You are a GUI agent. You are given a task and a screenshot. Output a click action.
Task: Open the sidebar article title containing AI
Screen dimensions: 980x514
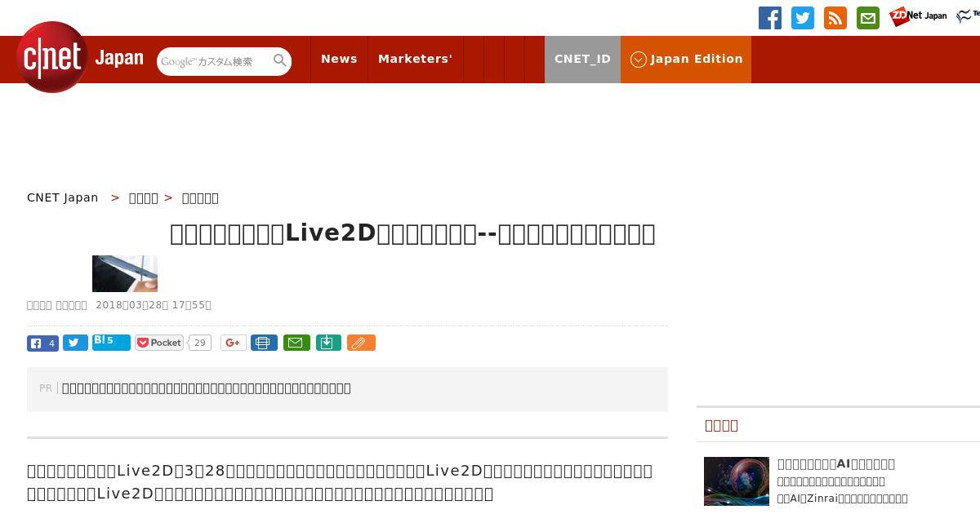click(836, 463)
